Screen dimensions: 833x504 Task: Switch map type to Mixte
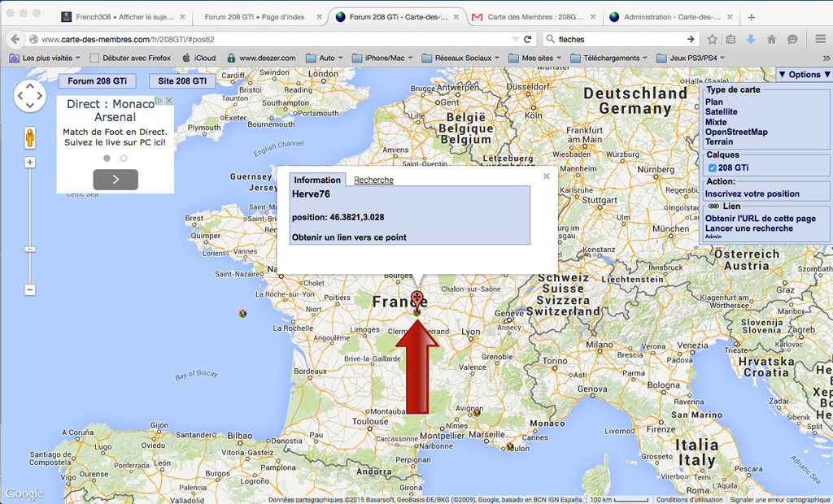(x=716, y=122)
